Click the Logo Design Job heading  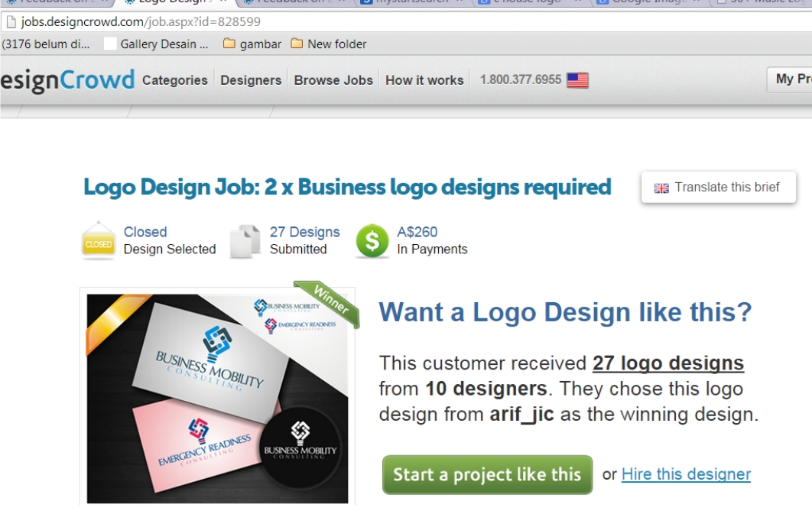coord(347,187)
